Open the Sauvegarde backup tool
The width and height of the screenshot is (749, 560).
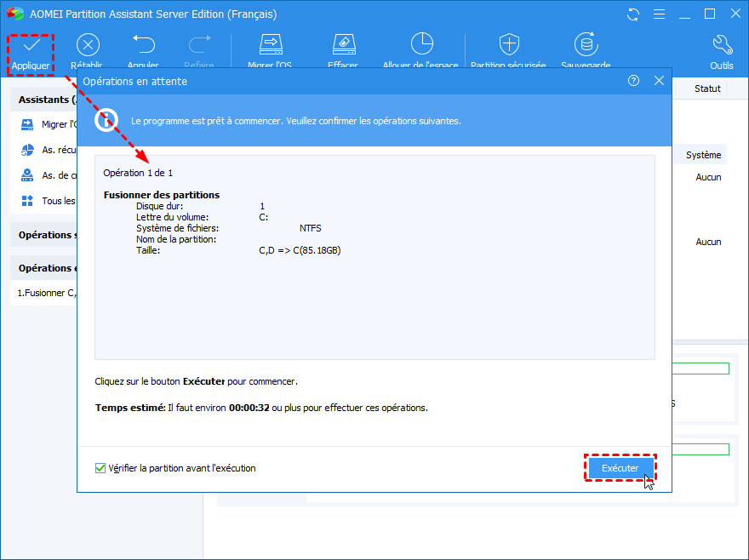point(586,51)
